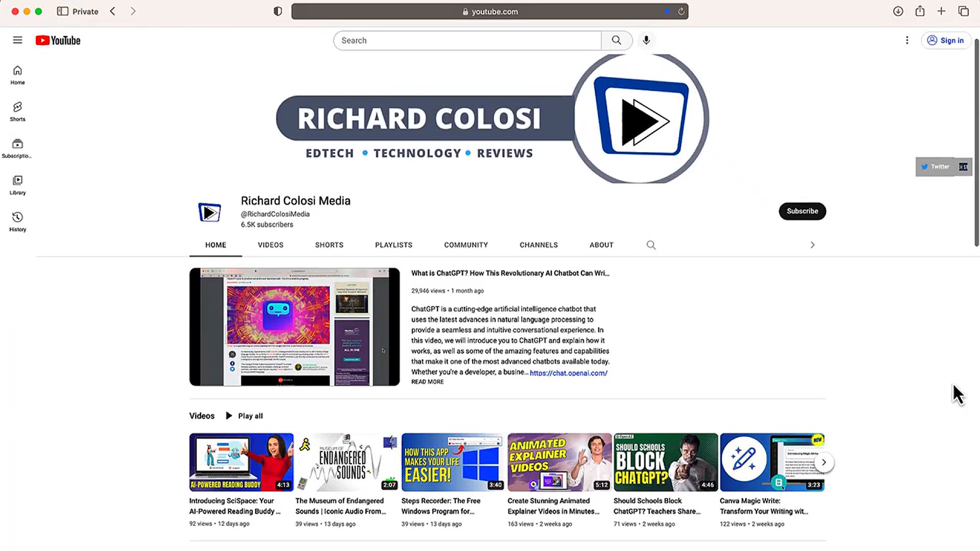Click the website icon beside Twitter
This screenshot has width=980, height=551.
point(963,167)
